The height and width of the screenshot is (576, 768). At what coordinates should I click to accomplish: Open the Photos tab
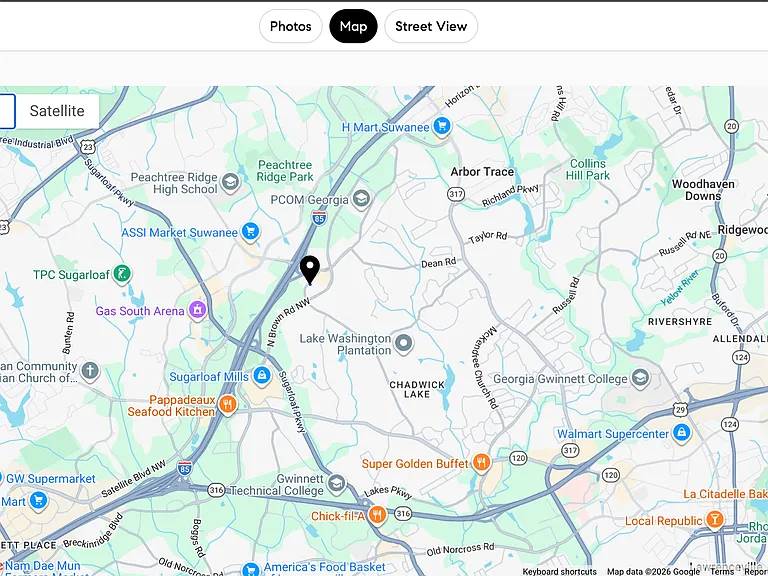click(x=290, y=26)
